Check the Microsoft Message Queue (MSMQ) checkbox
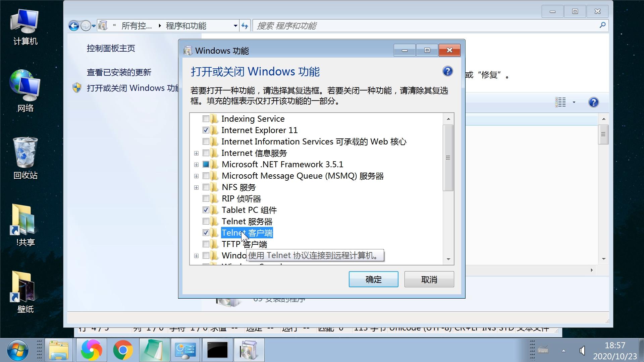The width and height of the screenshot is (644, 362). click(206, 176)
